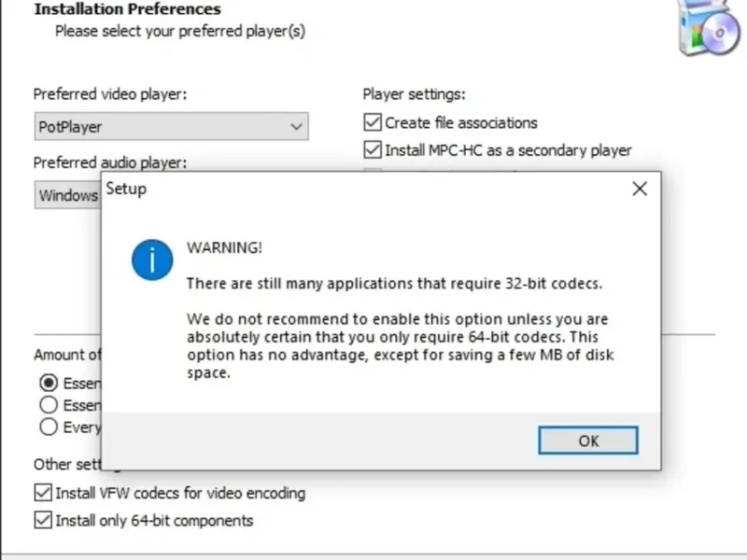Click the partially hidden checkbox below MPC-HC option

pyautogui.click(x=373, y=170)
